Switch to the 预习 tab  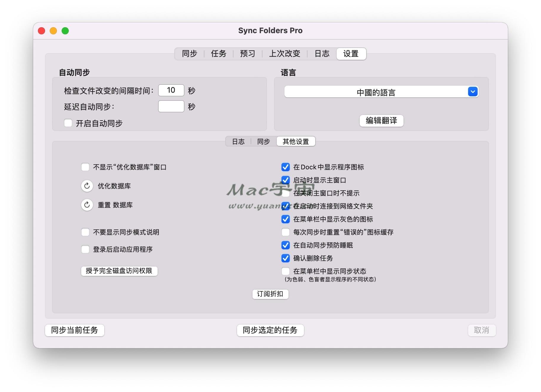pos(248,54)
